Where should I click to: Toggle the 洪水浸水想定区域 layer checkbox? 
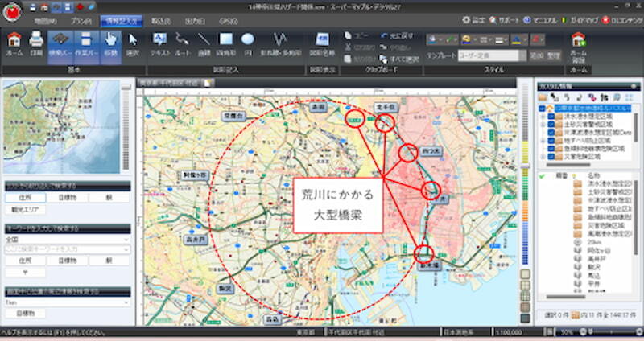coord(551,117)
